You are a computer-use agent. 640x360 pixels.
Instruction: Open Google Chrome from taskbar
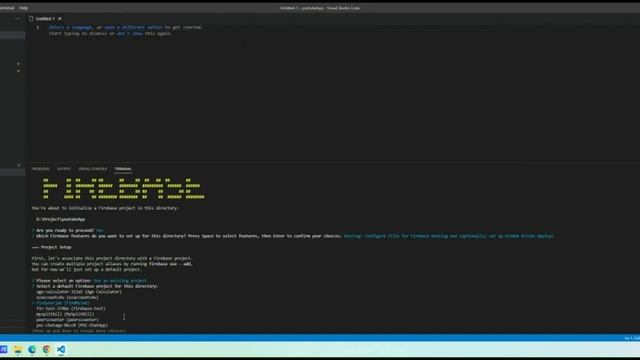[47, 349]
